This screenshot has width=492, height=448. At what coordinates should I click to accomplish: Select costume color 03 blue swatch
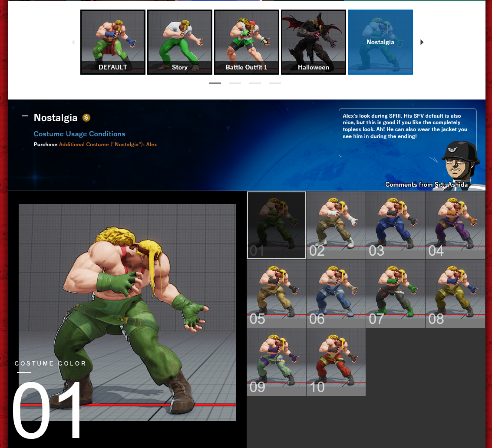[x=395, y=225]
